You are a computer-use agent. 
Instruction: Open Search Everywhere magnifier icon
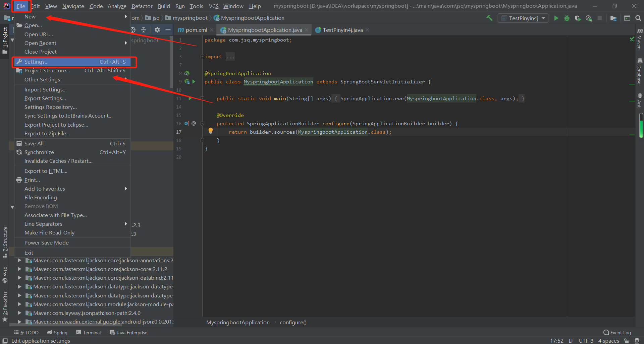click(638, 18)
